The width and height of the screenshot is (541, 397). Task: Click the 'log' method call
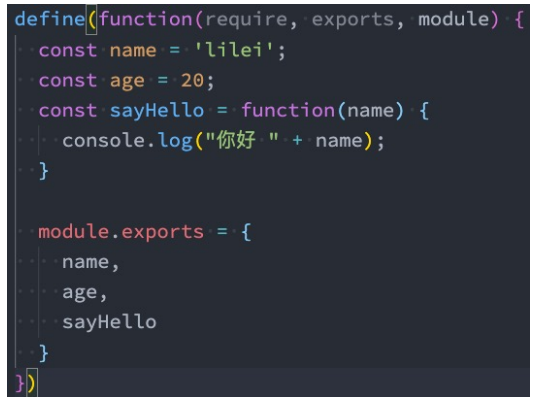pos(175,142)
